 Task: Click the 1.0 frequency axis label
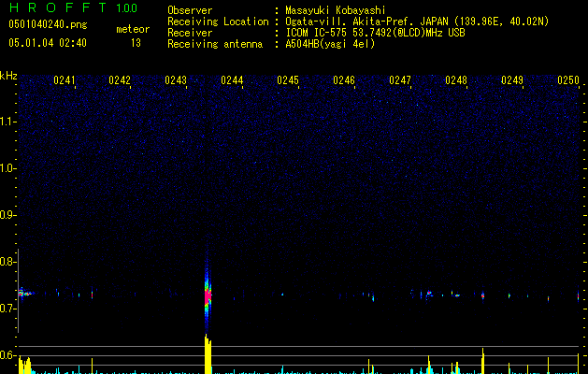point(8,168)
